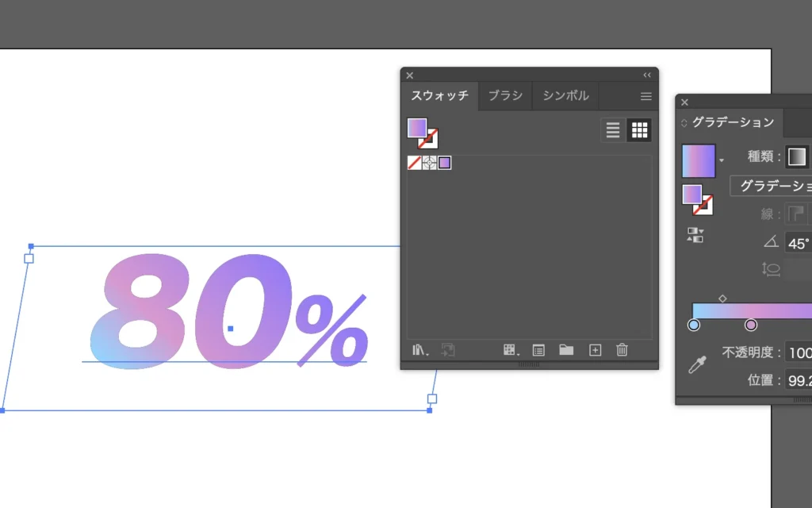Open the swatch libraries menu
The height and width of the screenshot is (508, 812).
[x=420, y=350]
